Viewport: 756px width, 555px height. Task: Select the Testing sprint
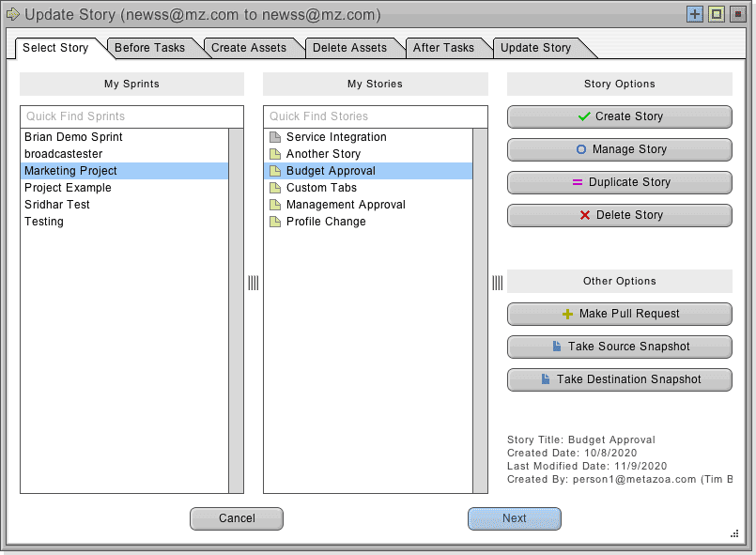[124, 222]
